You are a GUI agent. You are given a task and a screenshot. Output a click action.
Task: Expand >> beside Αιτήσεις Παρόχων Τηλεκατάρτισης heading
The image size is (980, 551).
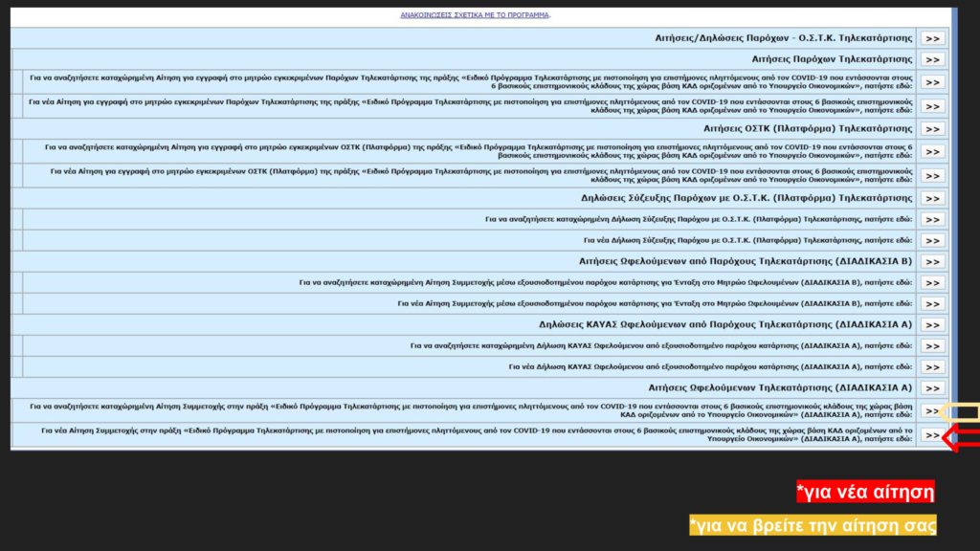point(932,60)
